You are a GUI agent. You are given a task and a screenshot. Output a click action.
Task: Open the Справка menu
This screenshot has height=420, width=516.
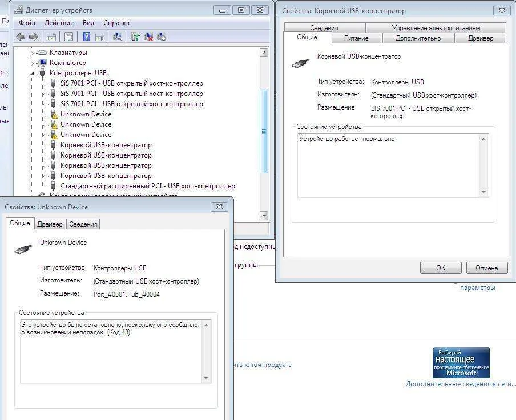(116, 23)
